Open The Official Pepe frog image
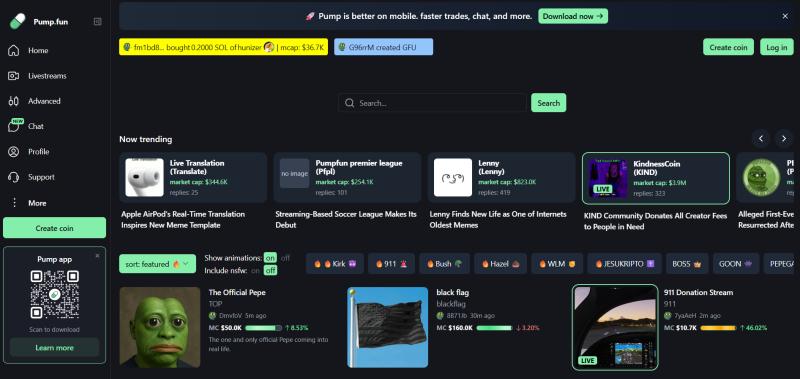The image size is (800, 379). tap(160, 327)
